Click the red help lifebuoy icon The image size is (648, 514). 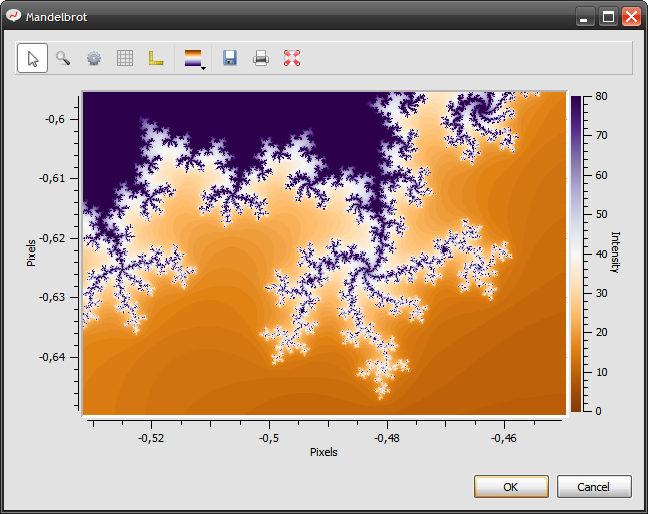(292, 58)
